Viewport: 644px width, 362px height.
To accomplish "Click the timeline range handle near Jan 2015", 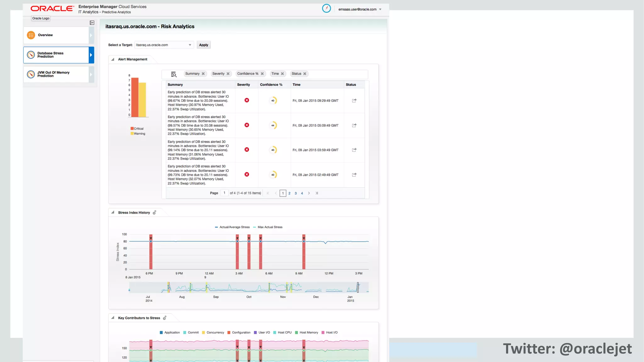I will 358,287.
